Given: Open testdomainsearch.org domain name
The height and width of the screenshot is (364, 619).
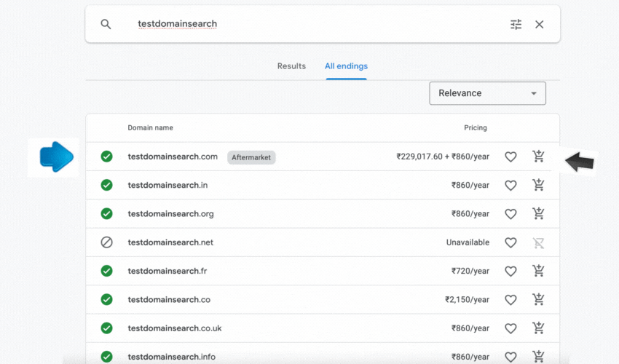Looking at the screenshot, I should 170,213.
